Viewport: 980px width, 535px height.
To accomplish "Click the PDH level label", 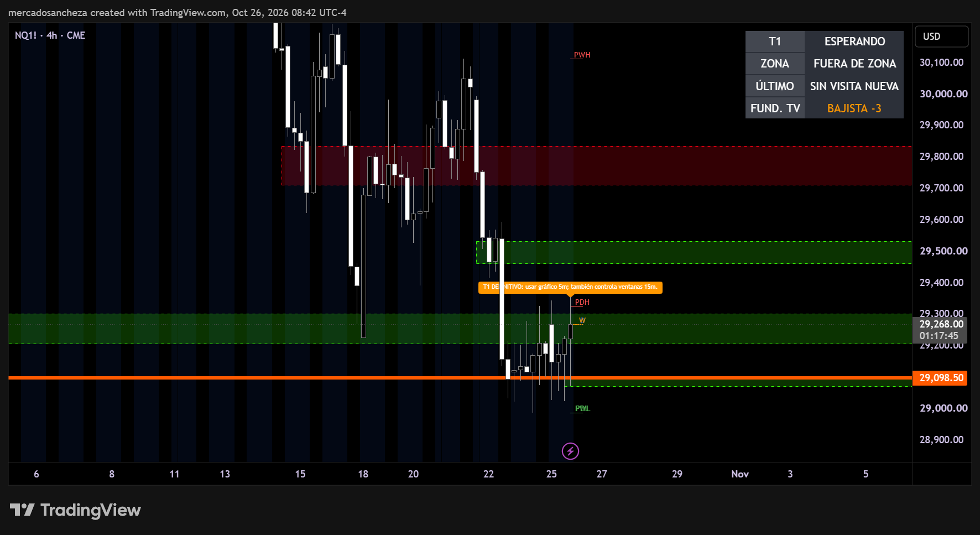I will [582, 302].
